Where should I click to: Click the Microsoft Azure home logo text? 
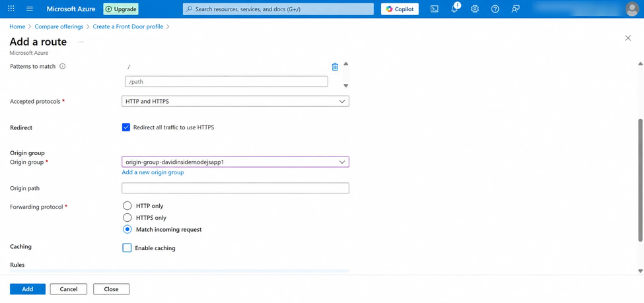[x=71, y=9]
